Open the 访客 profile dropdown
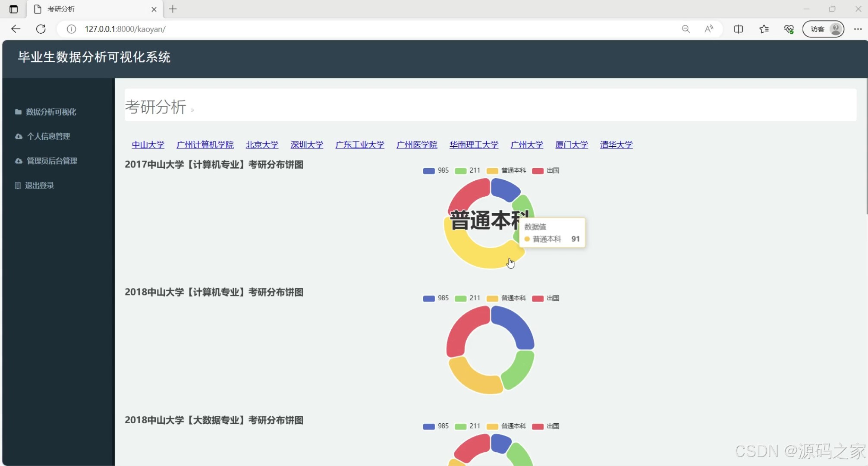868x466 pixels. (822, 29)
